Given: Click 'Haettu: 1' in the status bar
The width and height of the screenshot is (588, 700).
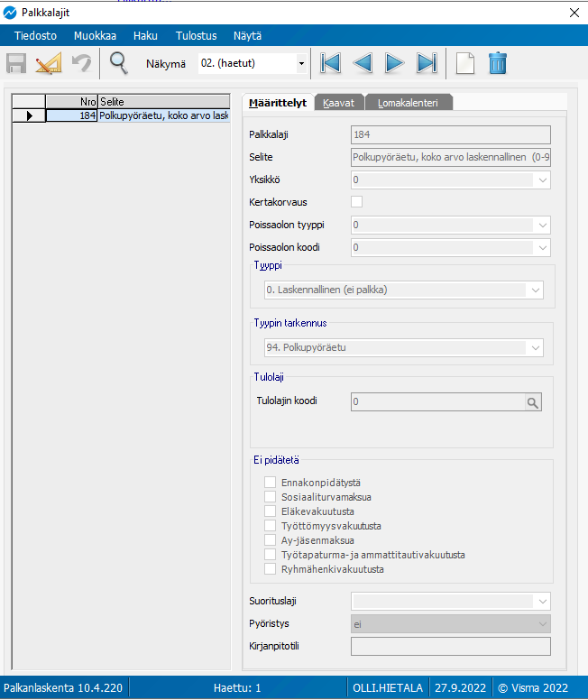Looking at the screenshot, I should coord(237,688).
